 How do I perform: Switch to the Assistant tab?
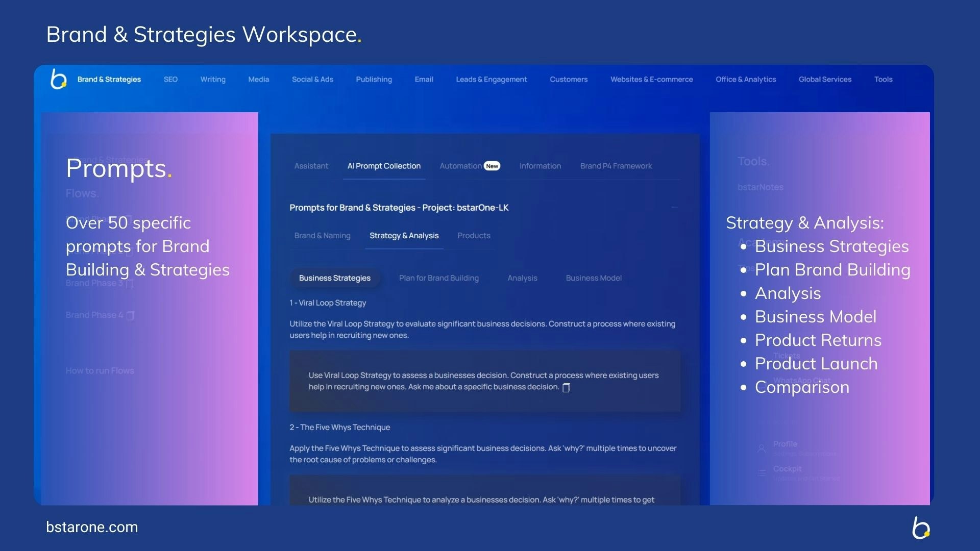311,166
